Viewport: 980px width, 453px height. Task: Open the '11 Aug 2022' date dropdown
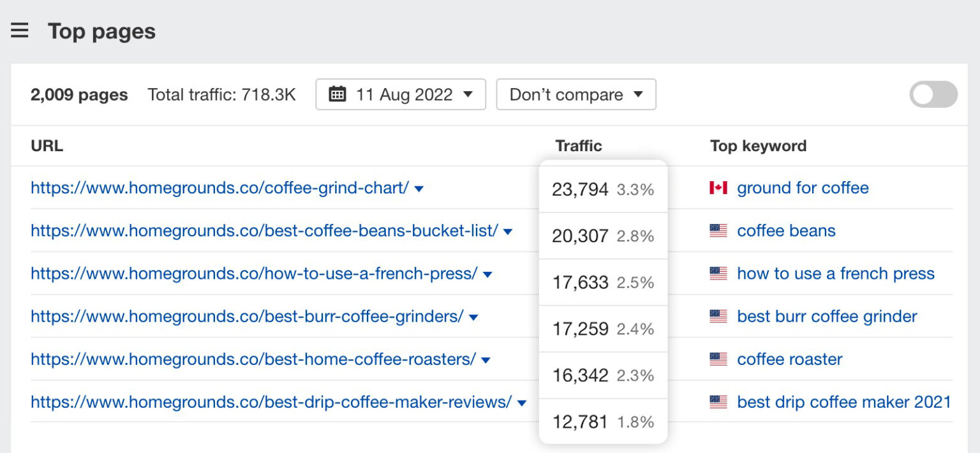(400, 94)
